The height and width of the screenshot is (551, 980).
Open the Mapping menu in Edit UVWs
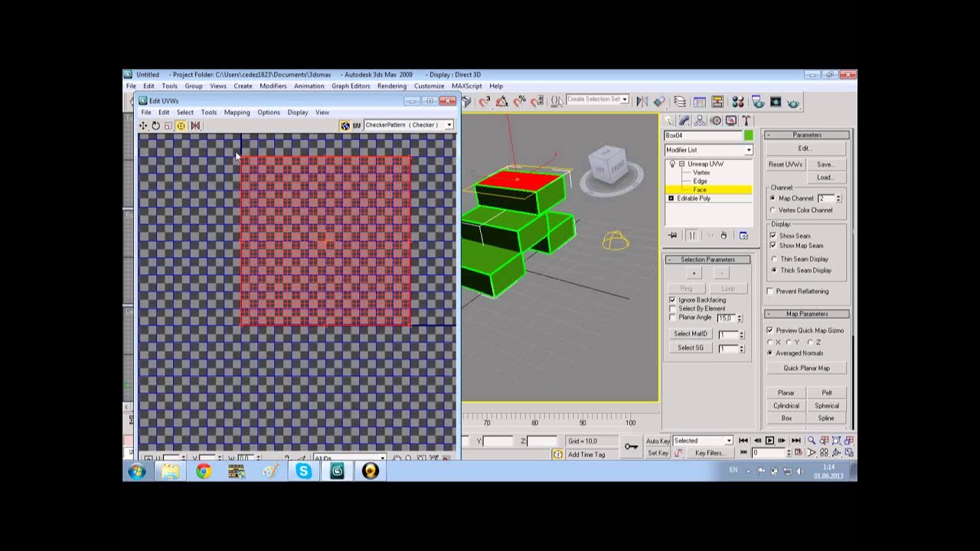(x=237, y=112)
